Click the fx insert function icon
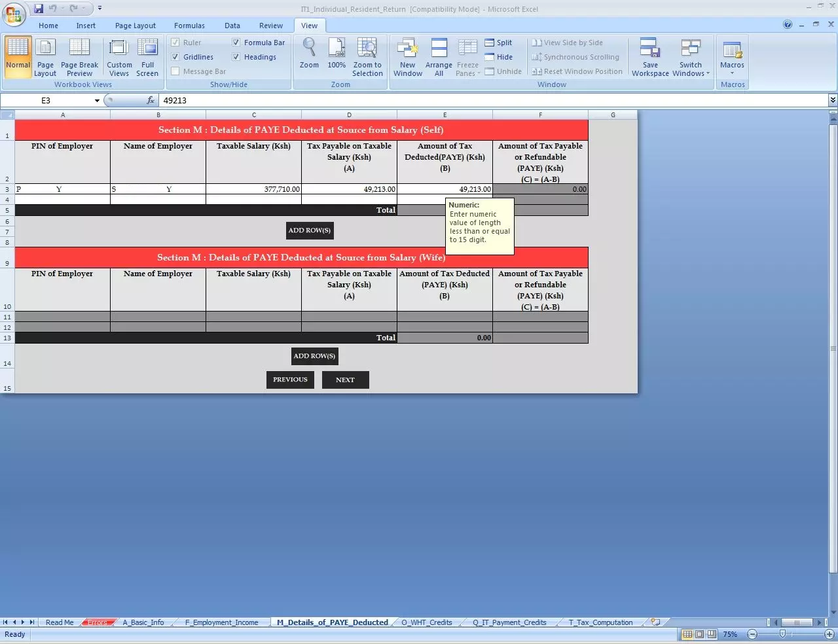 [x=151, y=100]
